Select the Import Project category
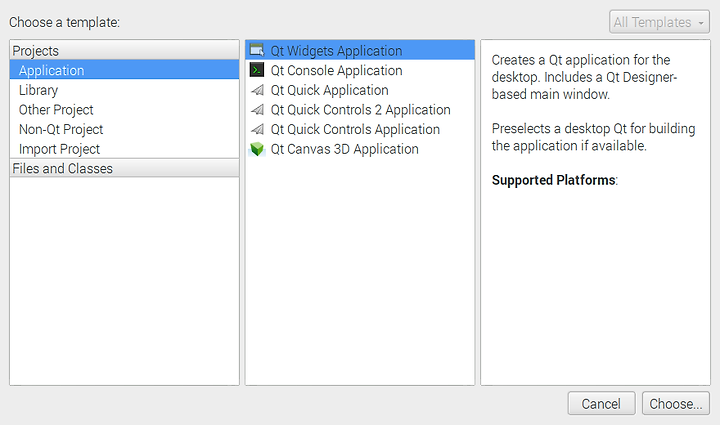The width and height of the screenshot is (720, 425). (x=124, y=149)
